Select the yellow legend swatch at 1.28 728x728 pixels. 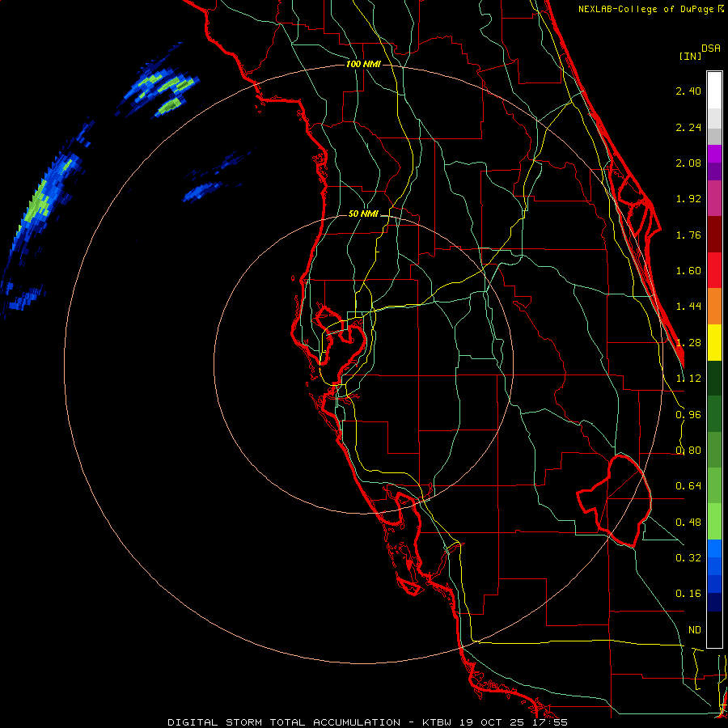[714, 342]
